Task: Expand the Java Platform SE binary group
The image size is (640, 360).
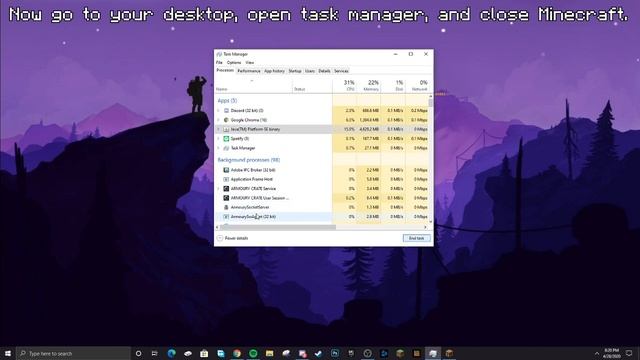Action: 218,129
